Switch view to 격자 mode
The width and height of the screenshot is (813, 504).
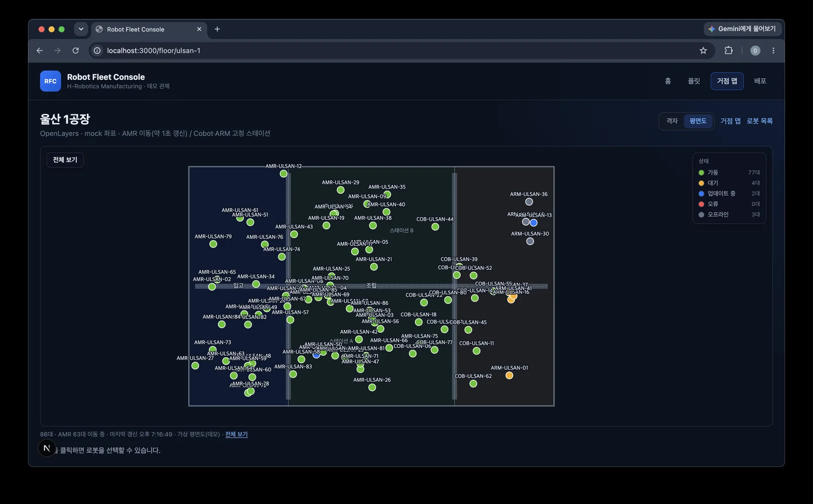pos(672,121)
